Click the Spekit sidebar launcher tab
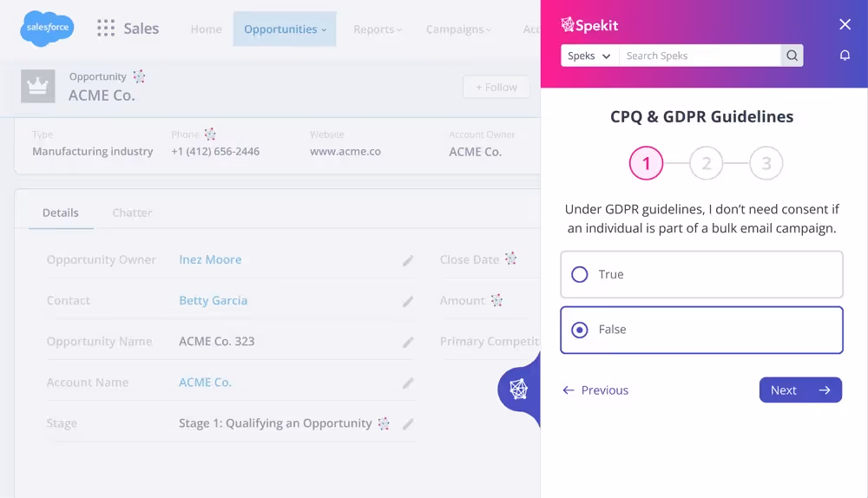 [519, 390]
